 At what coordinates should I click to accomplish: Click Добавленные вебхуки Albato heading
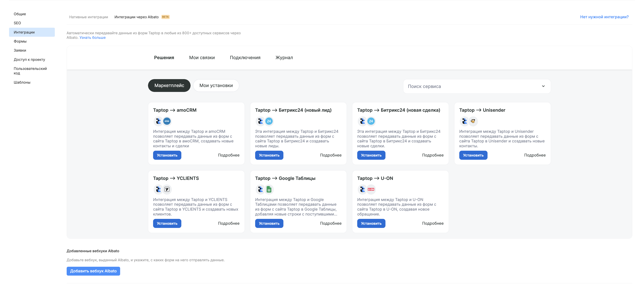[93, 251]
